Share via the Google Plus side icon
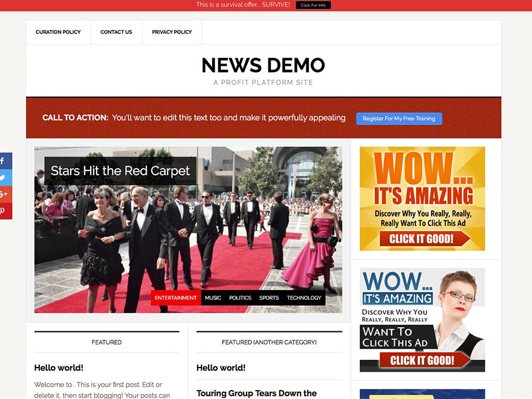 point(6,194)
